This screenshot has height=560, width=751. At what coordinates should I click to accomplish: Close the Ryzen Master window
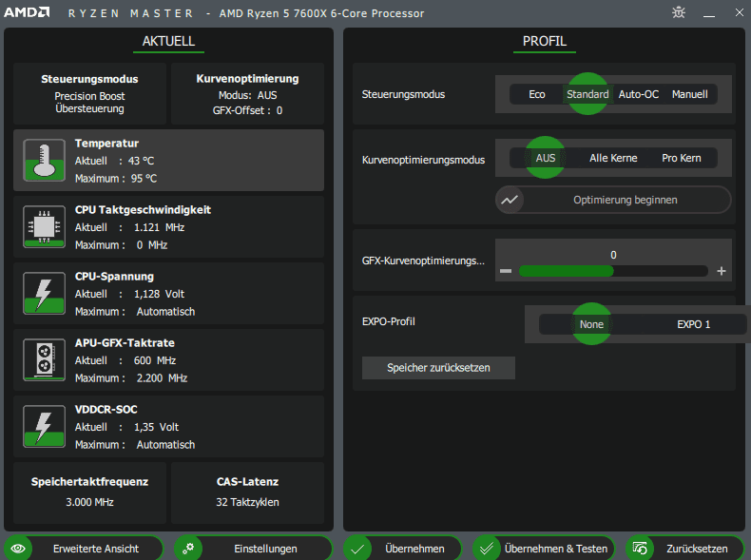click(740, 12)
